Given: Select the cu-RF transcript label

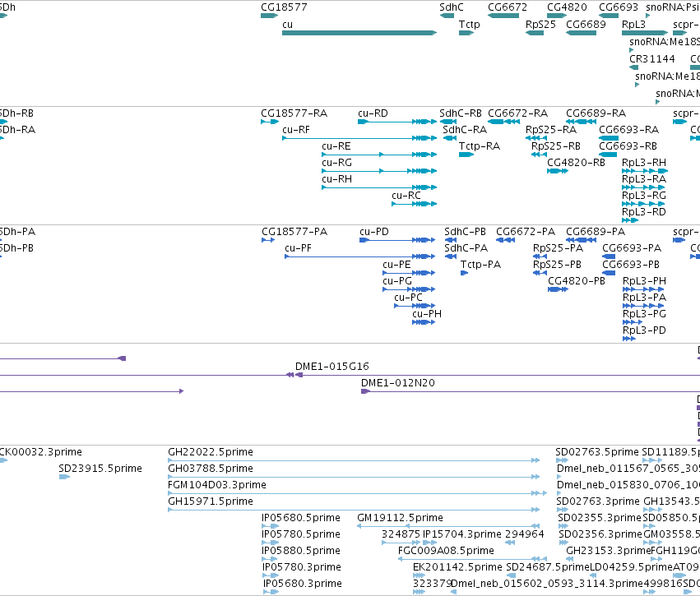Looking at the screenshot, I should tap(296, 130).
